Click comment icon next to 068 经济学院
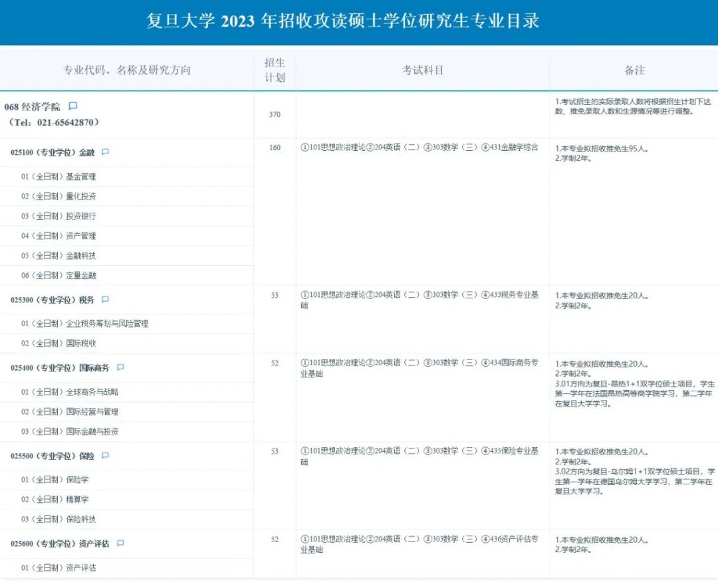718x588 pixels. (73, 106)
